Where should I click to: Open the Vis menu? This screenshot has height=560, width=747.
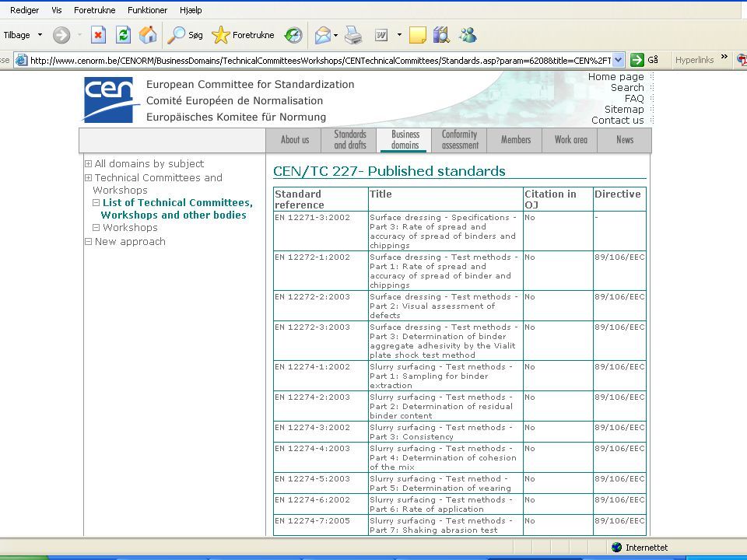point(57,10)
